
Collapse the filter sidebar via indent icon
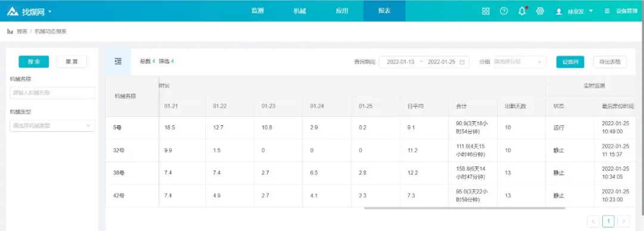tap(118, 61)
